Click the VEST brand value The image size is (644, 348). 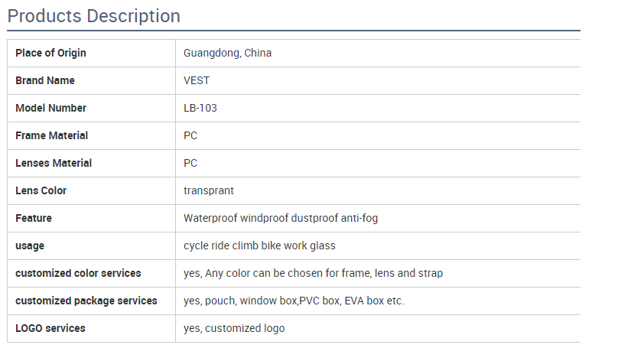197,80
